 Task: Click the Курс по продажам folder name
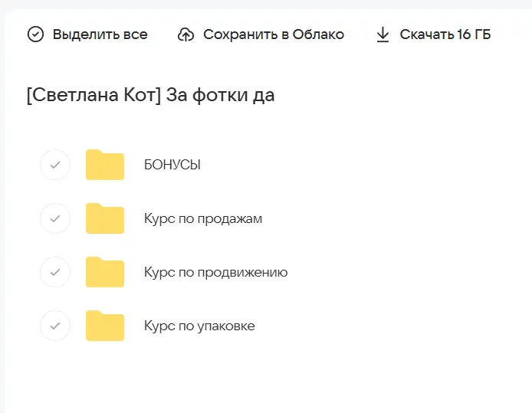pyautogui.click(x=202, y=218)
